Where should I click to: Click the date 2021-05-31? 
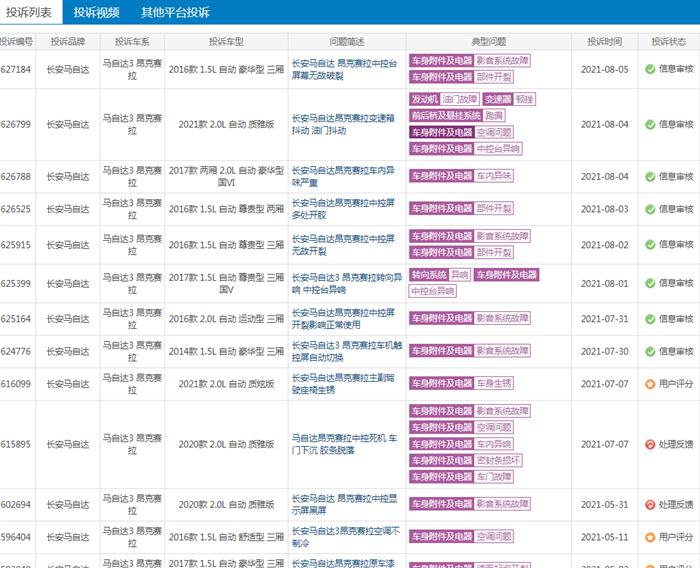click(x=604, y=505)
